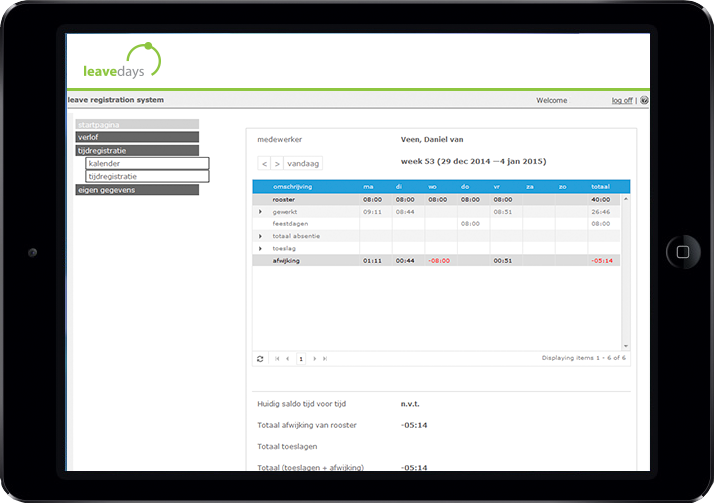Click the za column header
714x503 pixels.
tap(530, 187)
